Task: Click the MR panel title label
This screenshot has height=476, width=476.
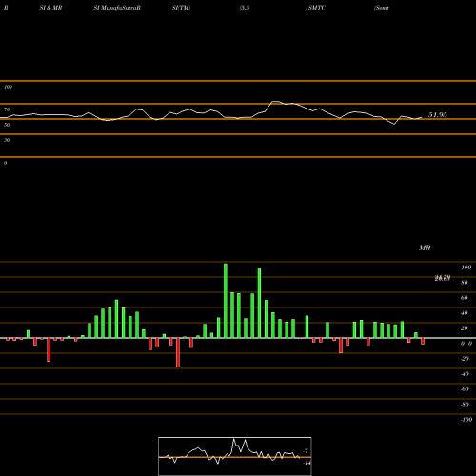Action: click(425, 248)
